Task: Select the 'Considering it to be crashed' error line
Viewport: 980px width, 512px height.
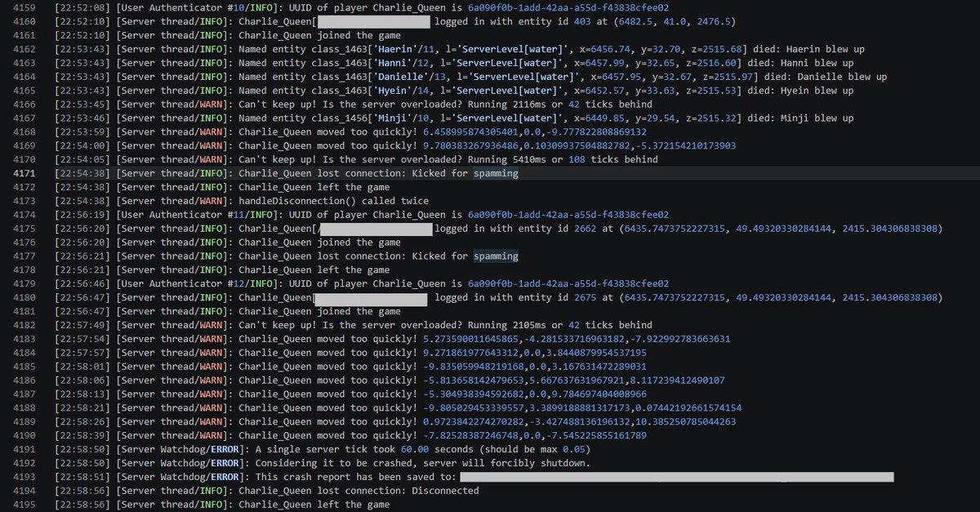Action: point(322,464)
